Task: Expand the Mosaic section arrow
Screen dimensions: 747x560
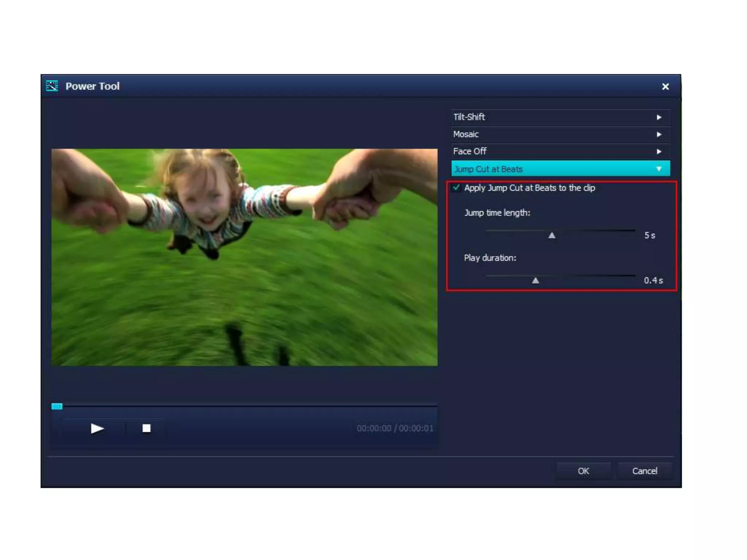Action: coord(659,135)
